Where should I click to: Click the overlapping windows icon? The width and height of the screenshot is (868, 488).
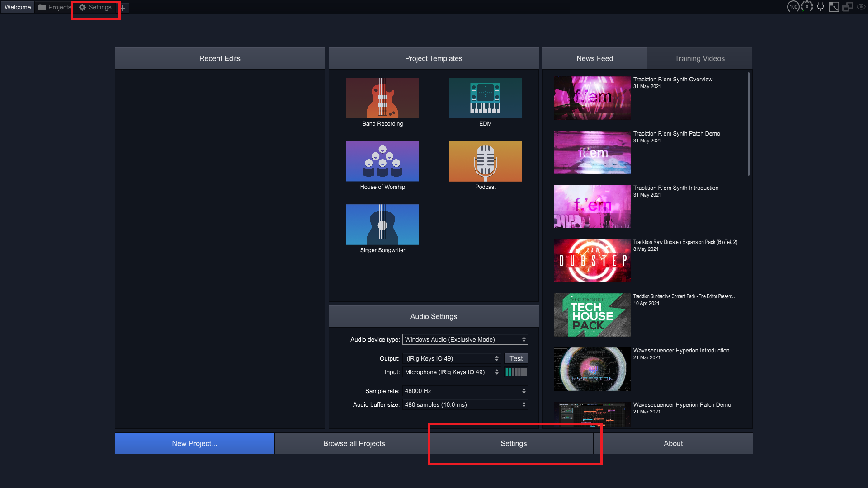(848, 7)
